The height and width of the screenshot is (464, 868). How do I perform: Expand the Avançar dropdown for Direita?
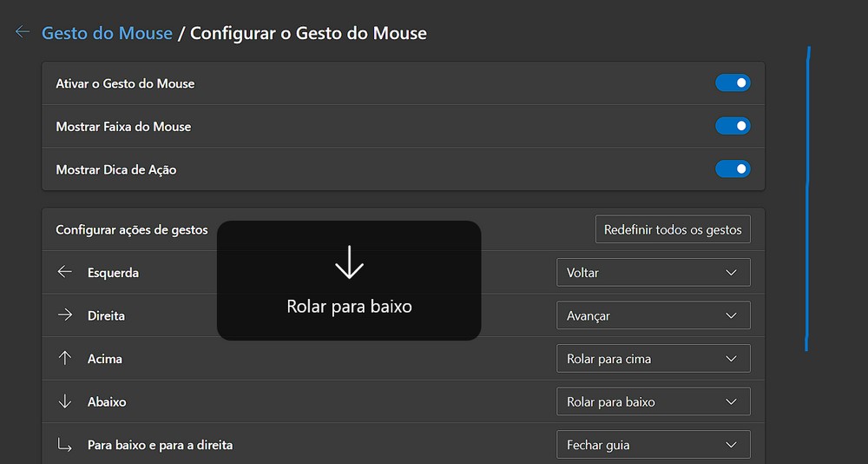pyautogui.click(x=653, y=315)
